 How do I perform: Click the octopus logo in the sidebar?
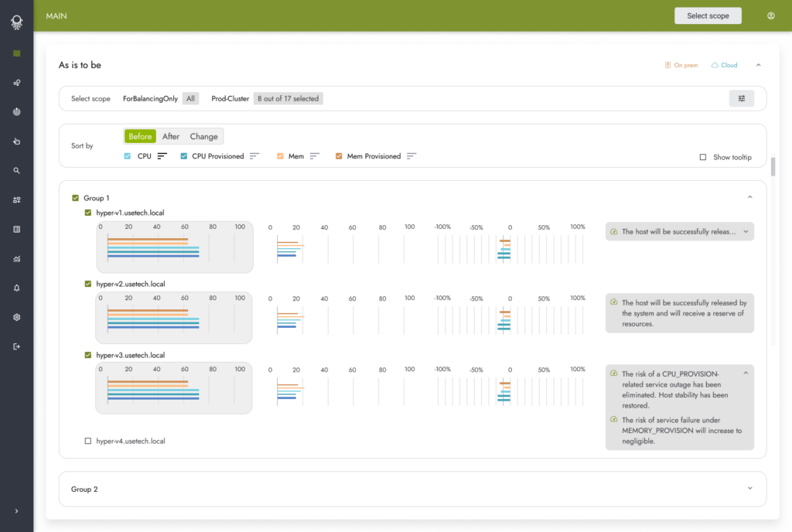point(17,22)
